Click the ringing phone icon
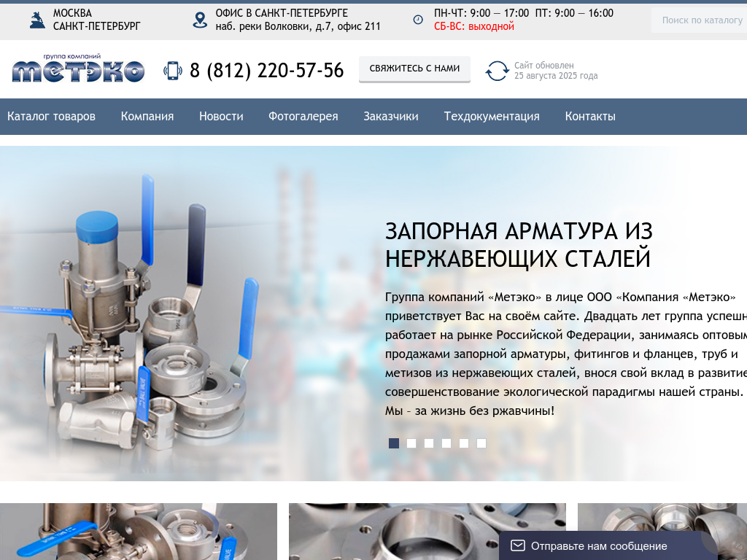Image resolution: width=747 pixels, height=560 pixels. (x=172, y=71)
